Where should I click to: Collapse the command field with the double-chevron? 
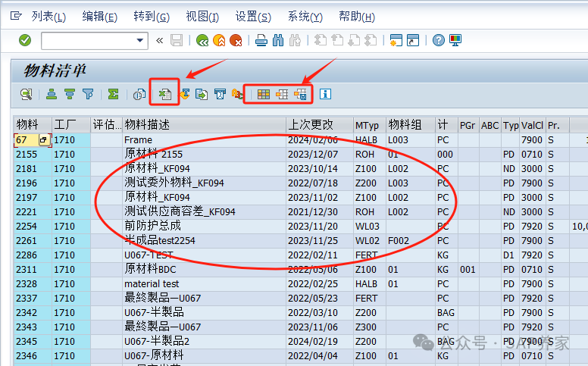click(160, 40)
